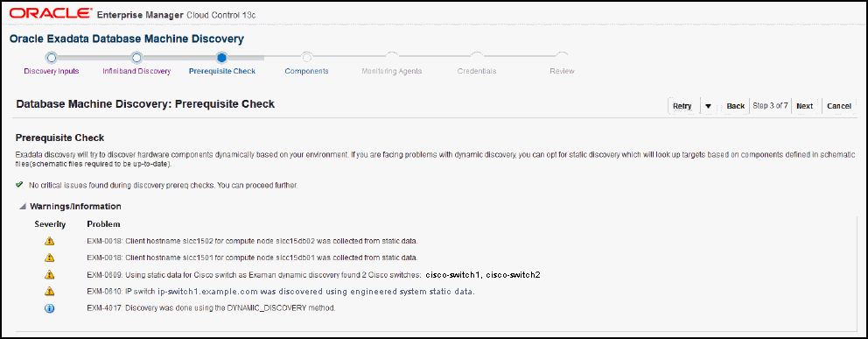Image resolution: width=868 pixels, height=339 pixels.
Task: Click the EXM-0610 IP switch warning icon
Action: tap(50, 291)
